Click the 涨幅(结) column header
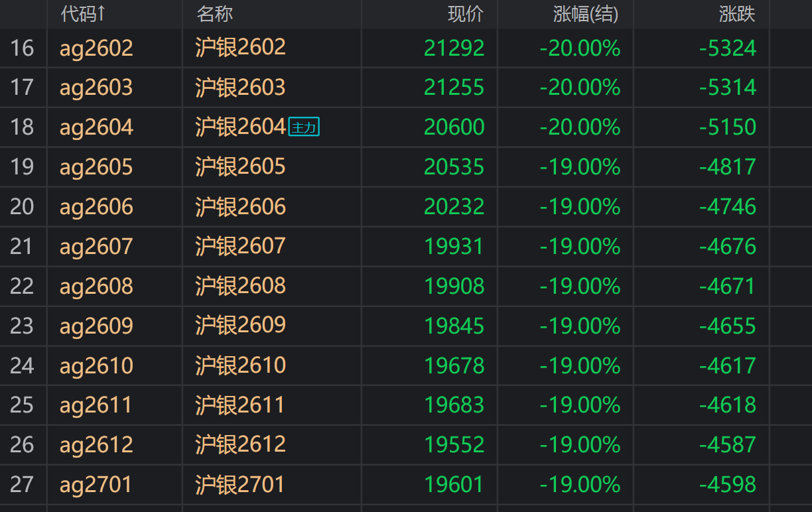The width and height of the screenshot is (812, 512). pyautogui.click(x=585, y=14)
